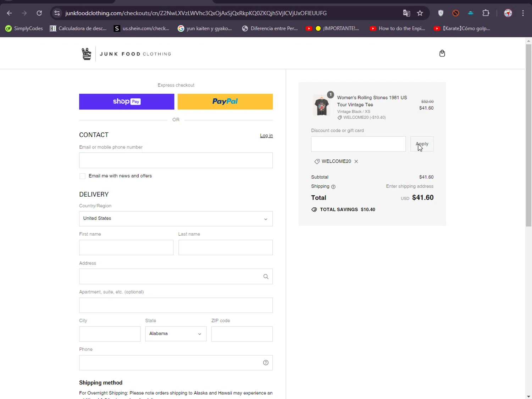Open Chrome three-dot menu
This screenshot has width=532, height=399.
click(523, 13)
